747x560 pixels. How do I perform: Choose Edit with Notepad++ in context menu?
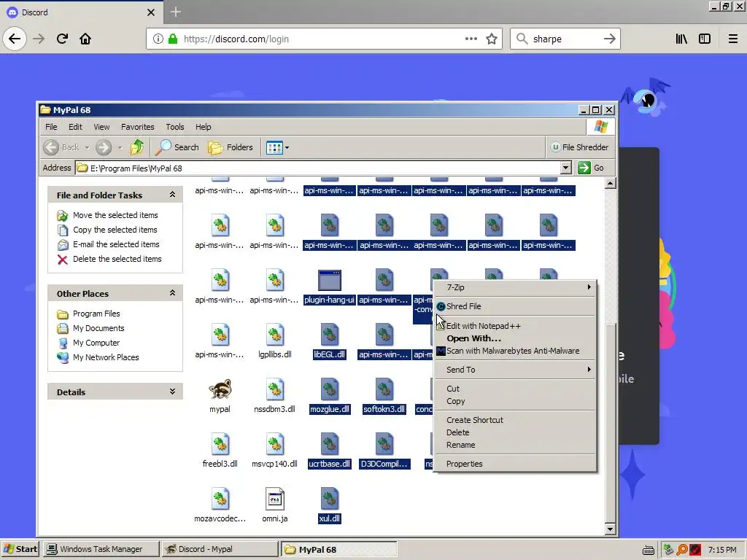click(516, 326)
